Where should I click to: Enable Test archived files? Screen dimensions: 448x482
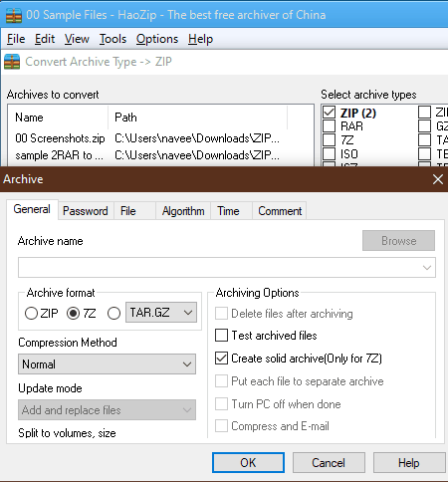click(x=221, y=336)
